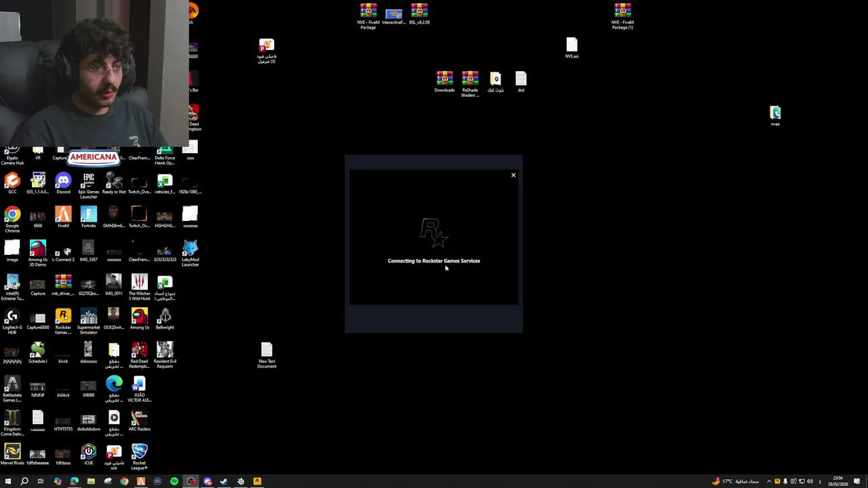Open the volume control in the system tray
868x488 pixels.
[x=810, y=481]
